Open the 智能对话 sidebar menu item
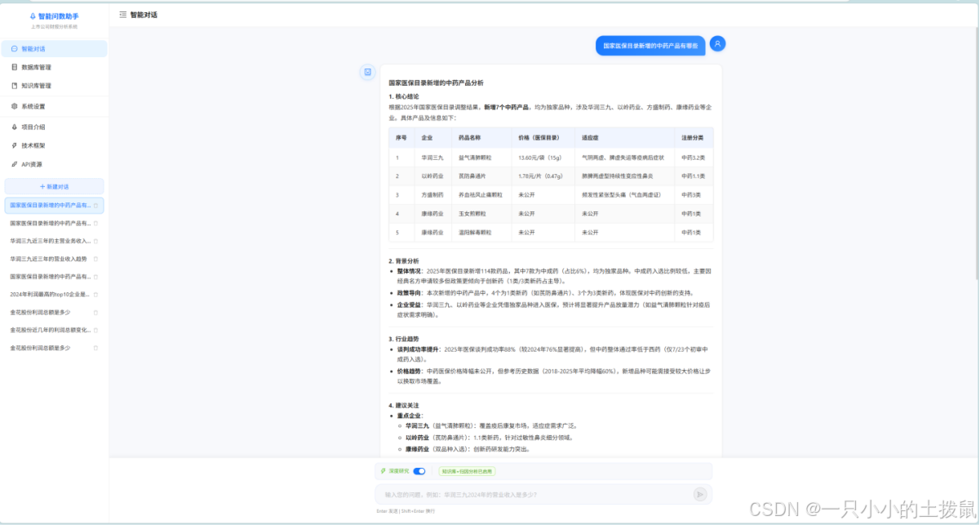The height and width of the screenshot is (525, 980). tap(54, 49)
